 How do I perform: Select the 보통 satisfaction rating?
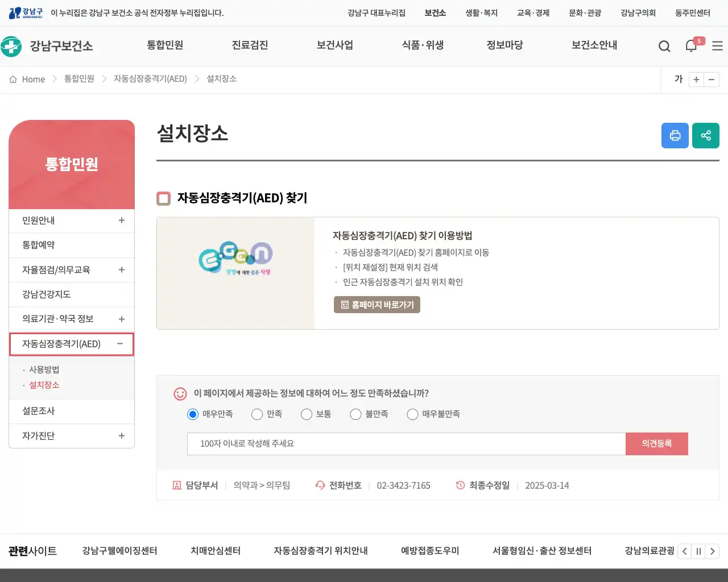(x=307, y=414)
